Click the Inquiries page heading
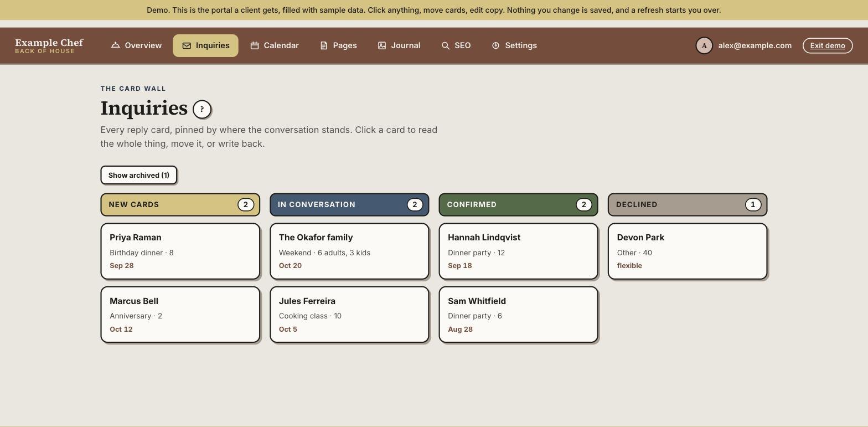This screenshot has height=427, width=868. coord(144,109)
